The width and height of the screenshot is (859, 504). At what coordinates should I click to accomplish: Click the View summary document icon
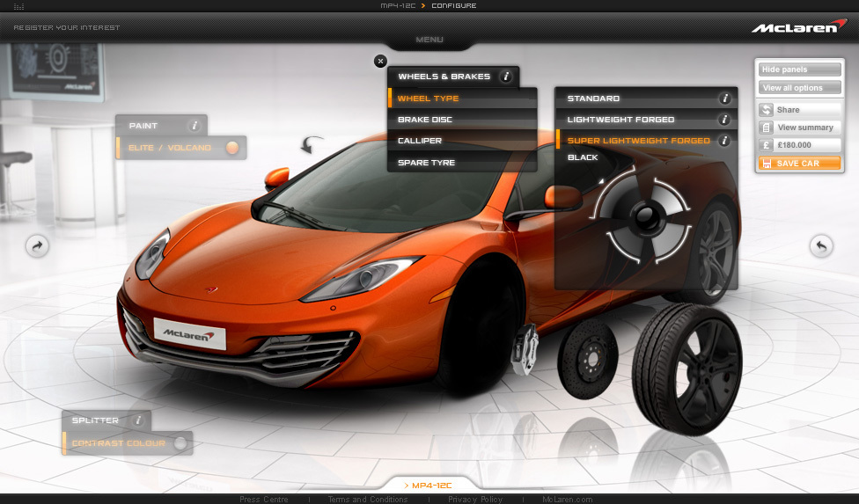click(766, 128)
